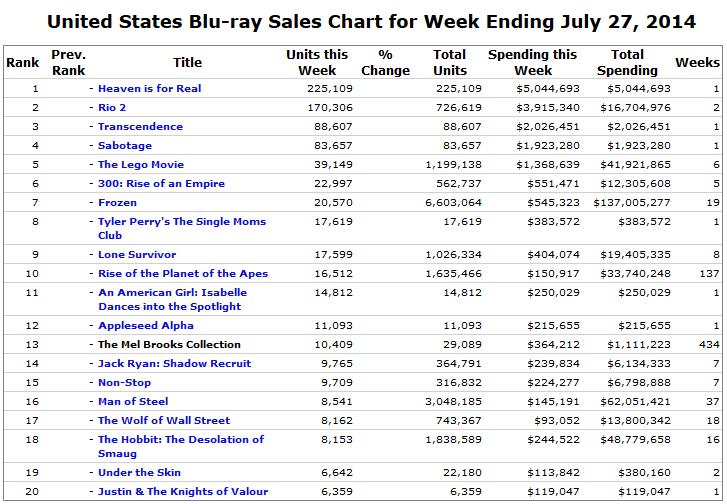Image resolution: width=727 pixels, height=504 pixels.
Task: Click the Under the Skin link
Action: 139,472
